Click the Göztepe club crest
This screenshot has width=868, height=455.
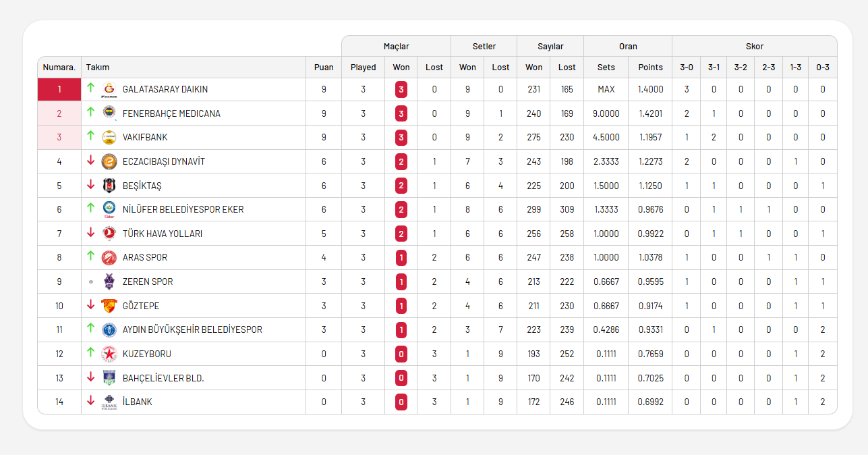pyautogui.click(x=109, y=306)
